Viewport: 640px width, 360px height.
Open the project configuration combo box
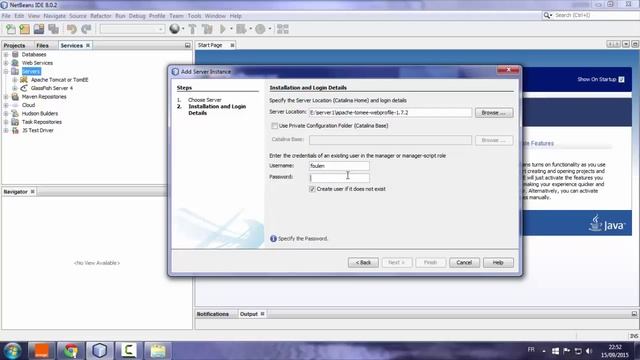coord(132,29)
